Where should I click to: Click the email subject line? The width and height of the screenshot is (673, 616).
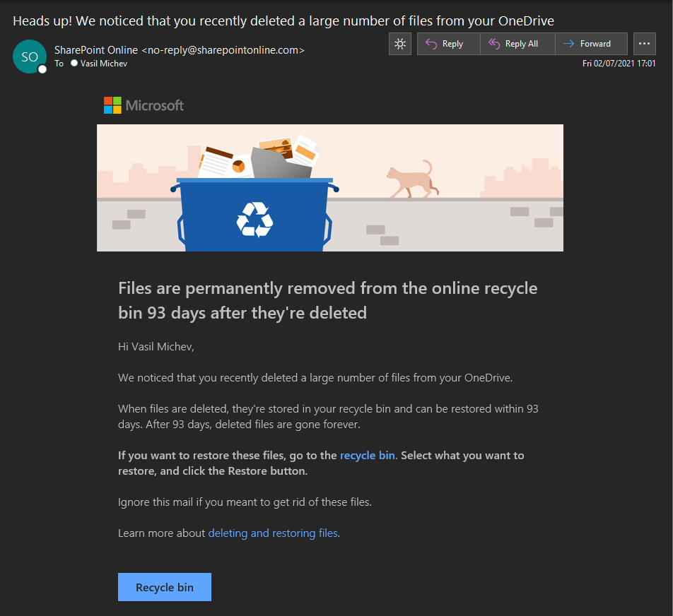click(283, 20)
